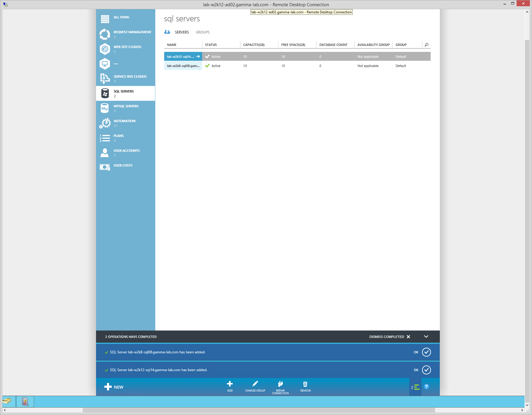This screenshot has height=415, width=532.
Task: Search the servers table with magnifier
Action: click(426, 45)
